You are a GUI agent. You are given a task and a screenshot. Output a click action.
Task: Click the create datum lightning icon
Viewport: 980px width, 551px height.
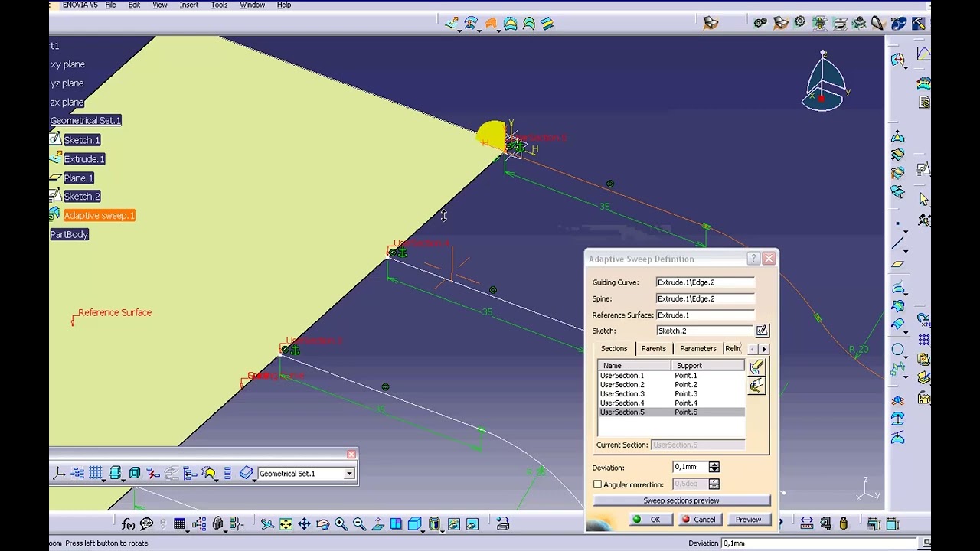(x=153, y=474)
